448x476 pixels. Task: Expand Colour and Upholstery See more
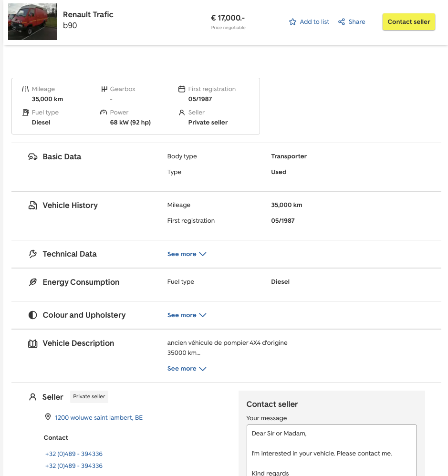click(187, 315)
